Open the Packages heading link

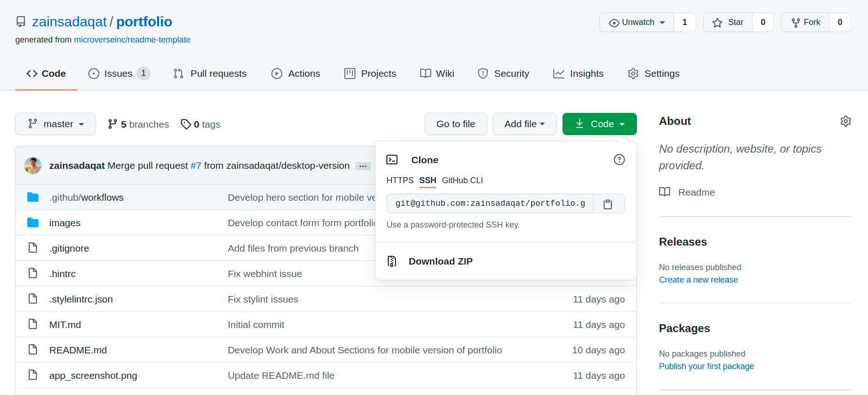[684, 328]
